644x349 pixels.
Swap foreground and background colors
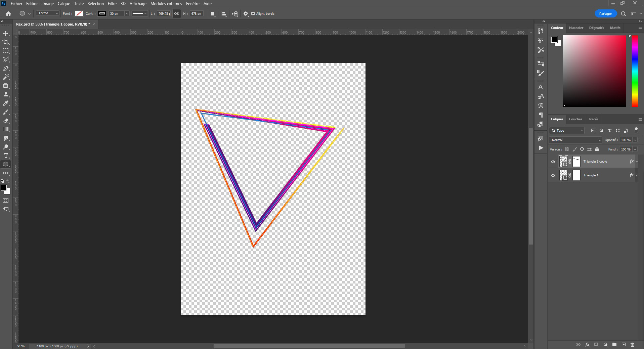pos(8,181)
